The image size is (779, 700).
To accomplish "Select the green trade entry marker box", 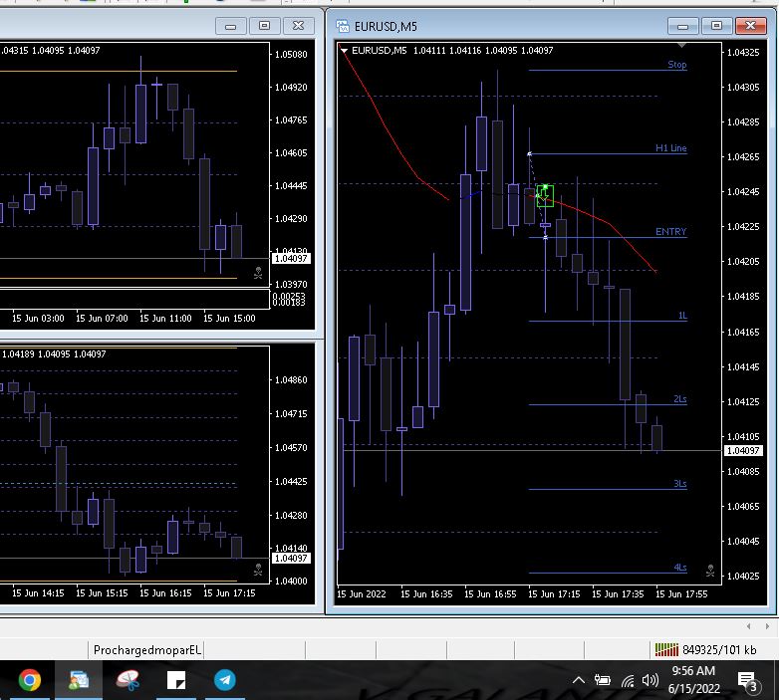I will (x=544, y=194).
